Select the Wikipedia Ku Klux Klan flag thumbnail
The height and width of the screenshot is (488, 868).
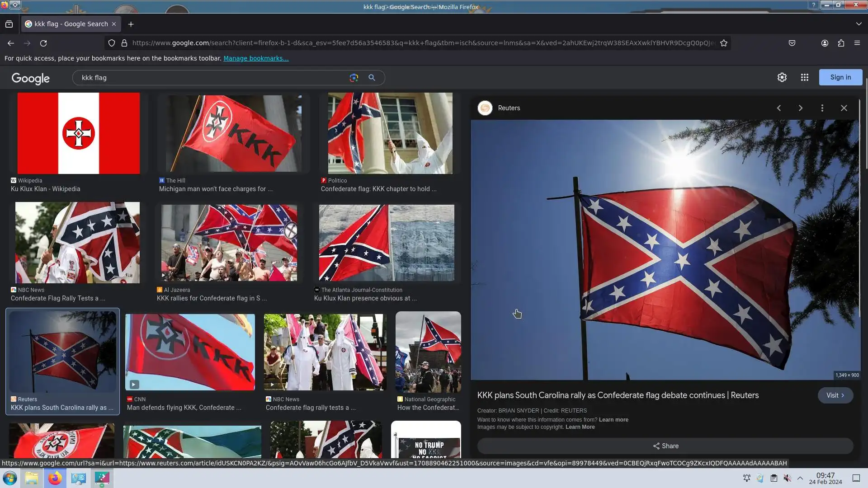coord(78,133)
